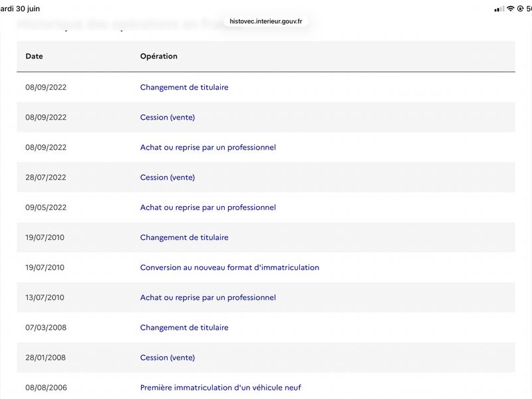Open Première immatriculation d'un véhicule neuf
This screenshot has width=532, height=399.
(x=221, y=388)
